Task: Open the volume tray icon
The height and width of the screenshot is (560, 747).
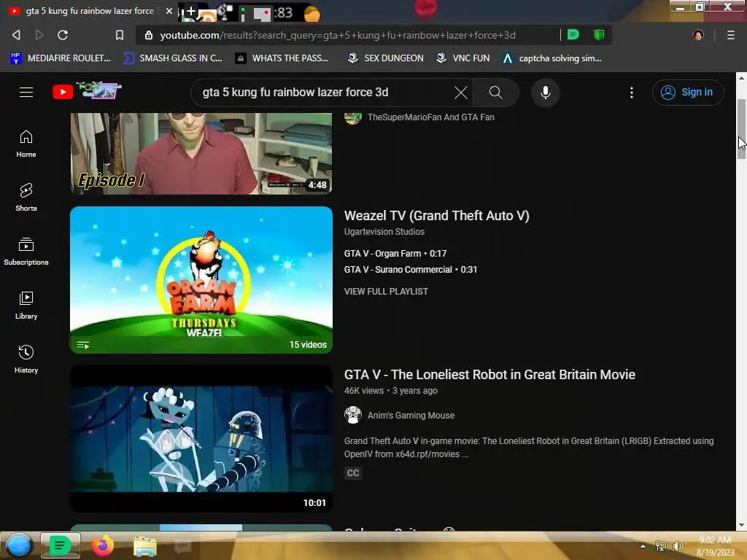Action: click(678, 545)
